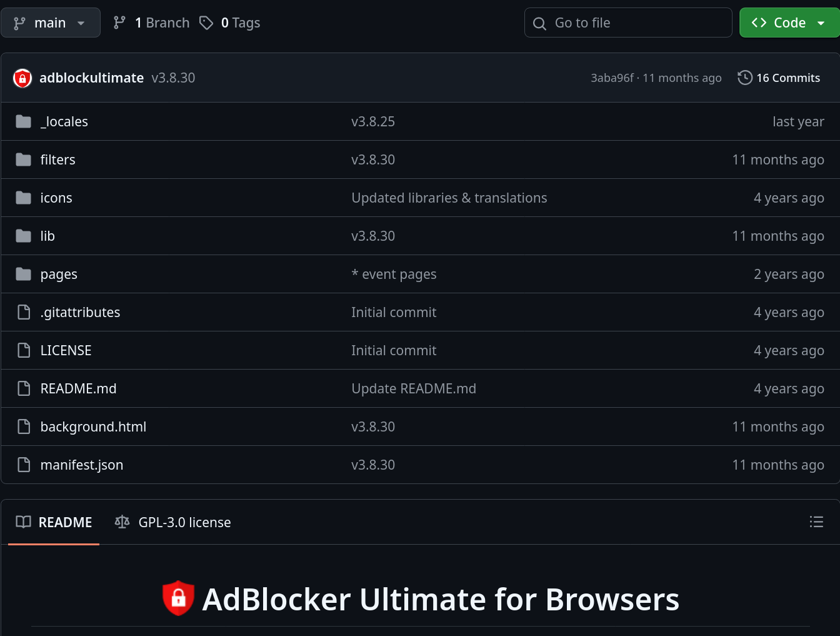Expand the green Code dropdown

[x=789, y=23]
